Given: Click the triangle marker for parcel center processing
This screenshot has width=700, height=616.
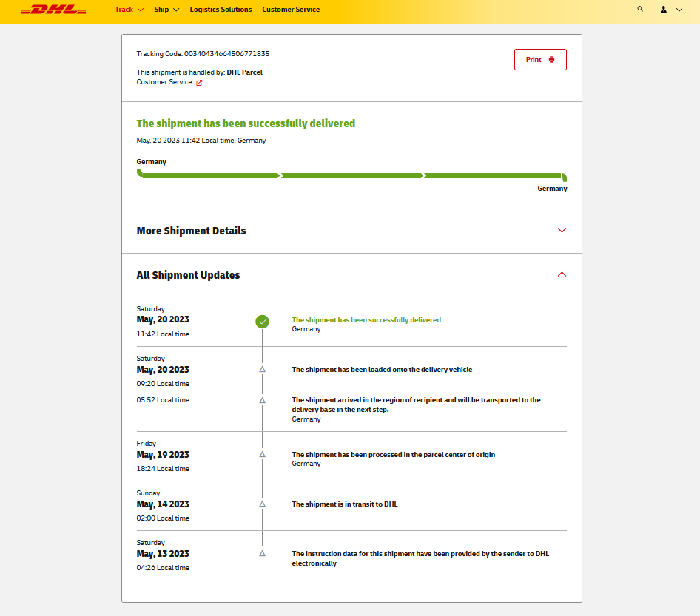Looking at the screenshot, I should coord(262,454).
